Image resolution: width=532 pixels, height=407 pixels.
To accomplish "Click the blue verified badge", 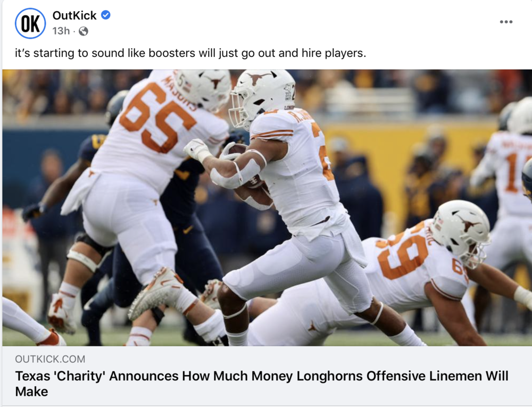I will 105,15.
